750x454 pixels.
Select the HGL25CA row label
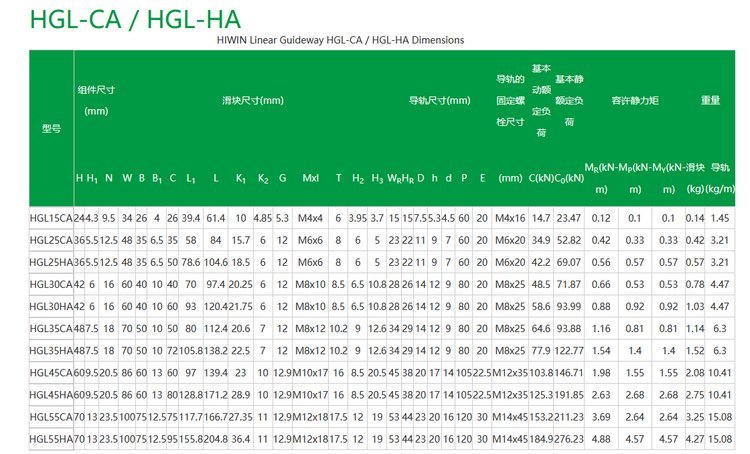click(x=51, y=240)
